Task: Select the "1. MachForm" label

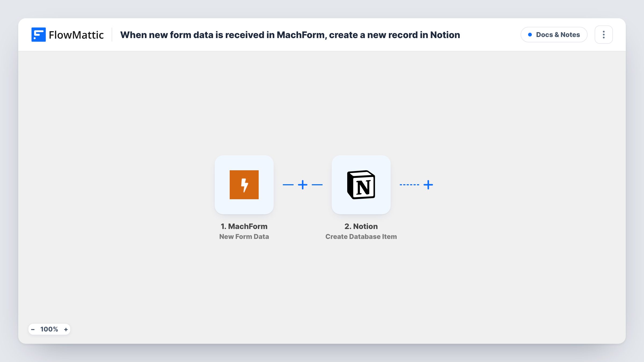Action: (244, 226)
